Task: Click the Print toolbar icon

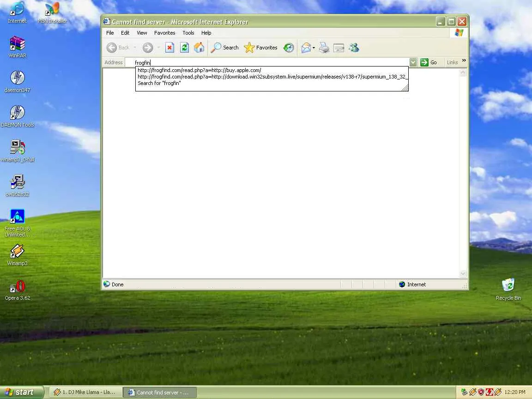Action: click(x=324, y=48)
